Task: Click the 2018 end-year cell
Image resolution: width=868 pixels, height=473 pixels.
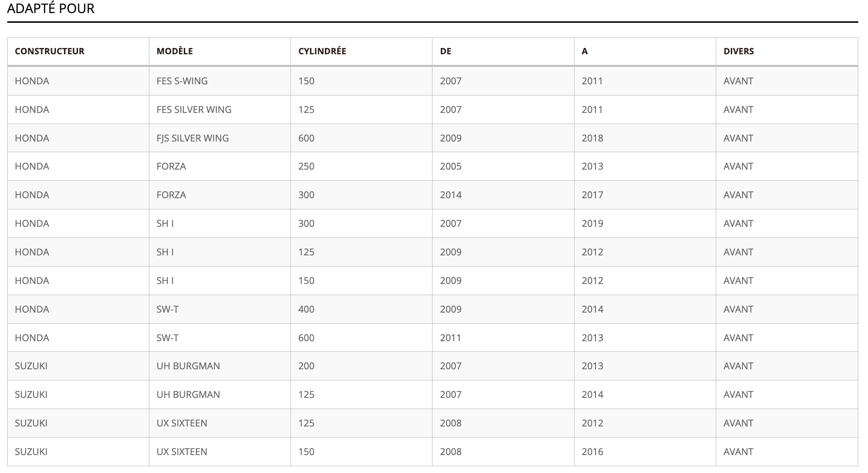Action: click(x=593, y=138)
